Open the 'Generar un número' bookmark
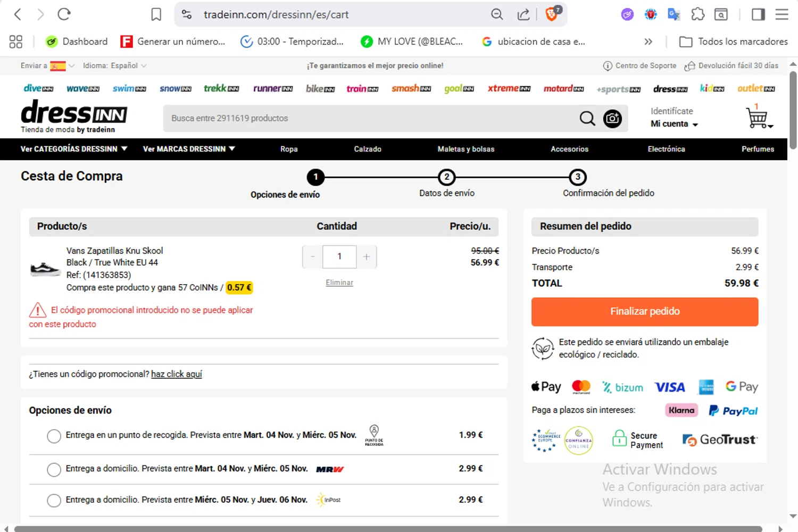This screenshot has width=798, height=532. 173,41
